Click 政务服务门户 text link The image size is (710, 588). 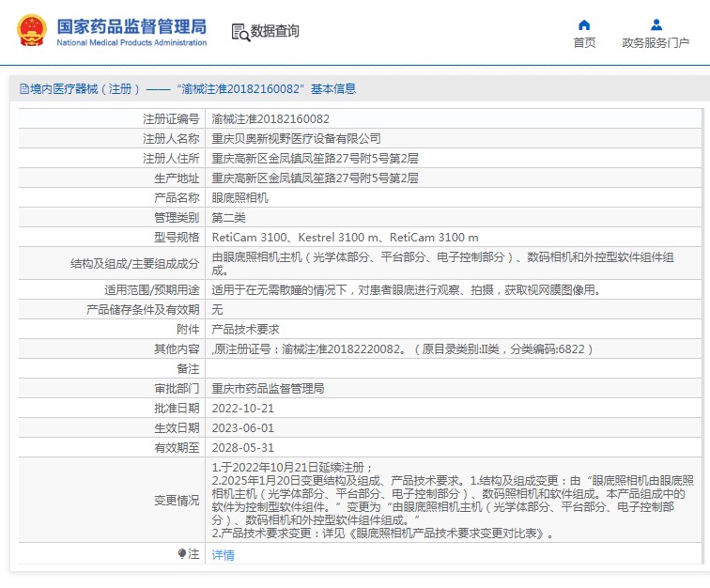coord(656,42)
